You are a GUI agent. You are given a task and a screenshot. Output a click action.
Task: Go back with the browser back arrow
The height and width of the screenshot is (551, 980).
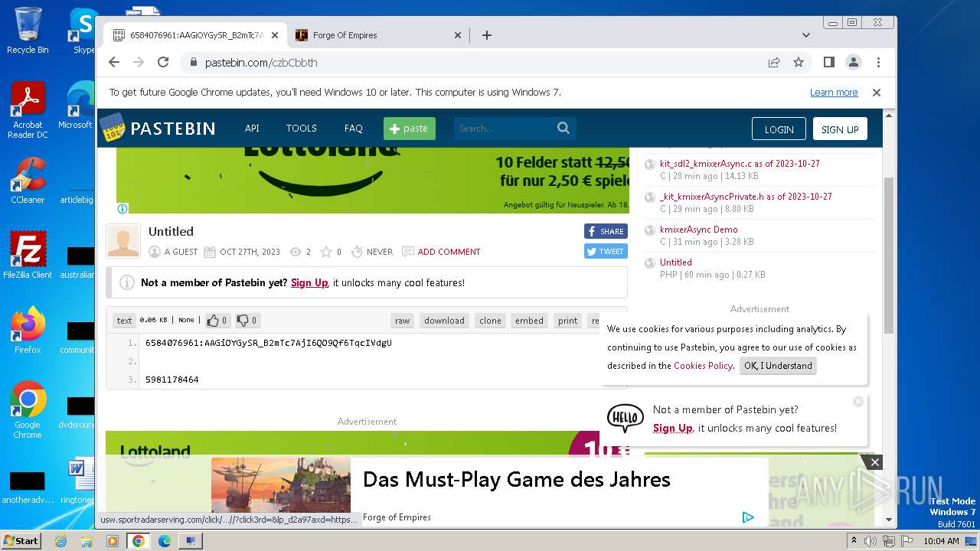point(114,62)
